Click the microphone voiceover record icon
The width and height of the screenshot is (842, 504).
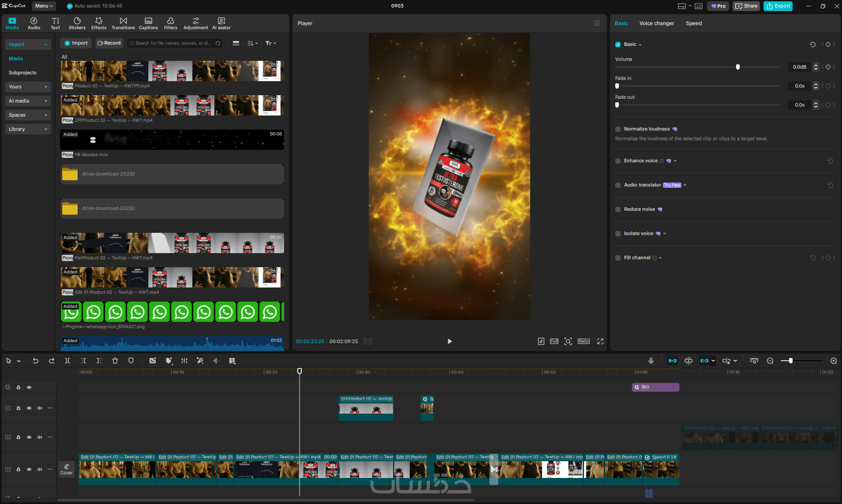point(651,361)
